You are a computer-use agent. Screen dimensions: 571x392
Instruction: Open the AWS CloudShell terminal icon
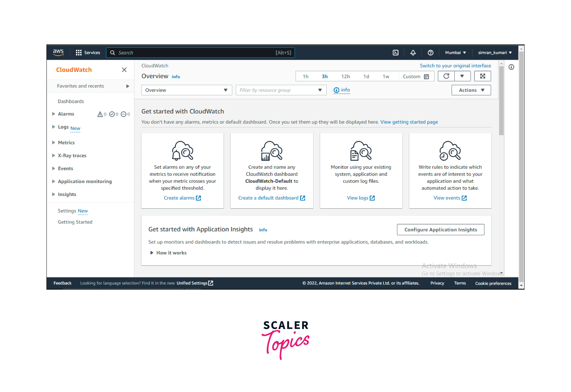click(395, 53)
